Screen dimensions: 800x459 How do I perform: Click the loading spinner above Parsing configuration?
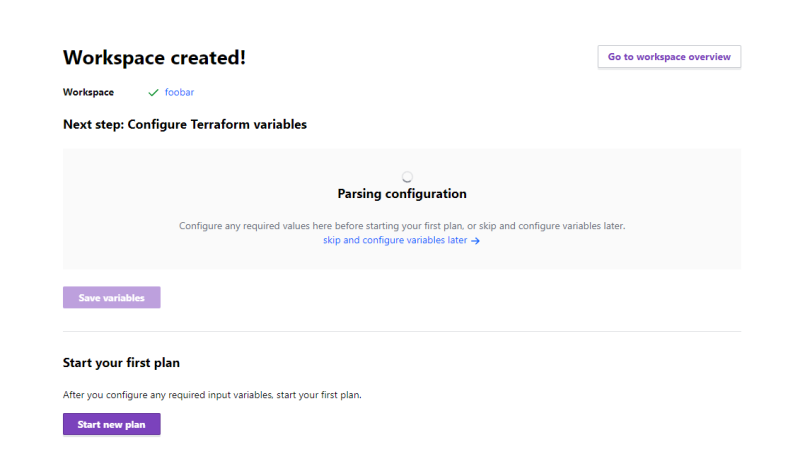407,176
